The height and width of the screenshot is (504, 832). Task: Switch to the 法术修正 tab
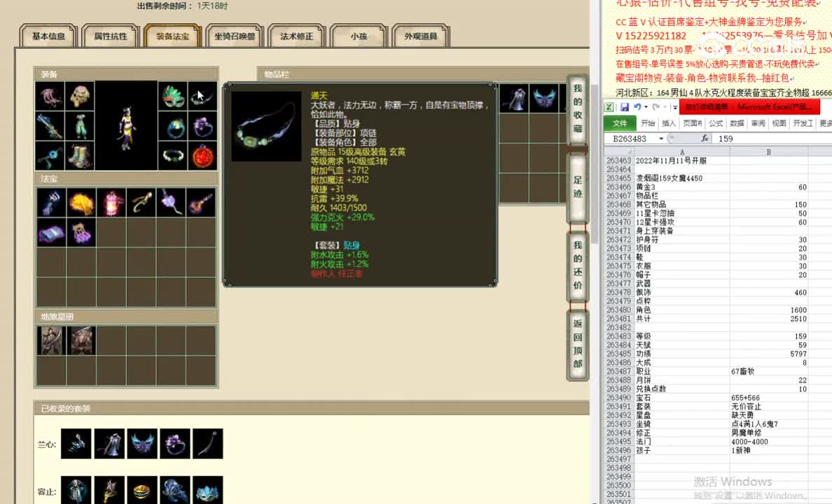(x=297, y=36)
